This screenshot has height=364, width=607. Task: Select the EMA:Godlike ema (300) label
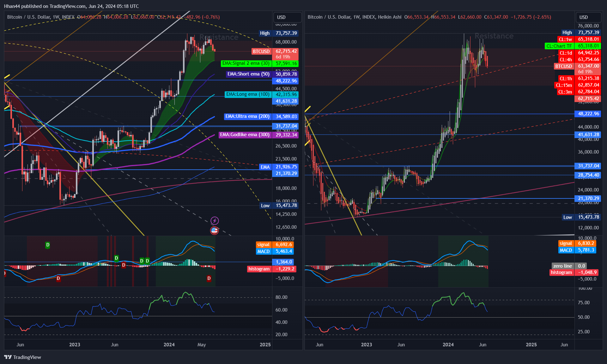tap(258, 135)
